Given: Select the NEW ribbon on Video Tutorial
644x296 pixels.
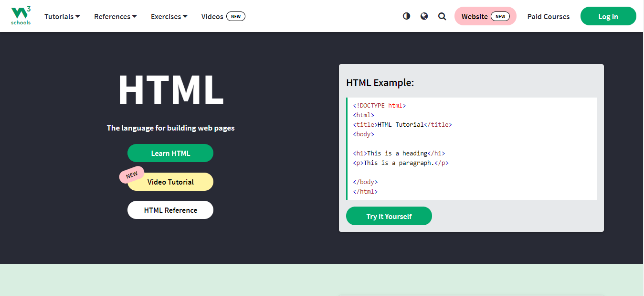Looking at the screenshot, I should coord(131,175).
